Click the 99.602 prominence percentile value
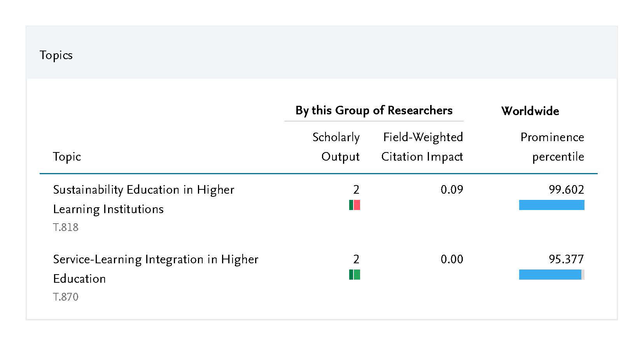The height and width of the screenshot is (343, 644). 566,189
